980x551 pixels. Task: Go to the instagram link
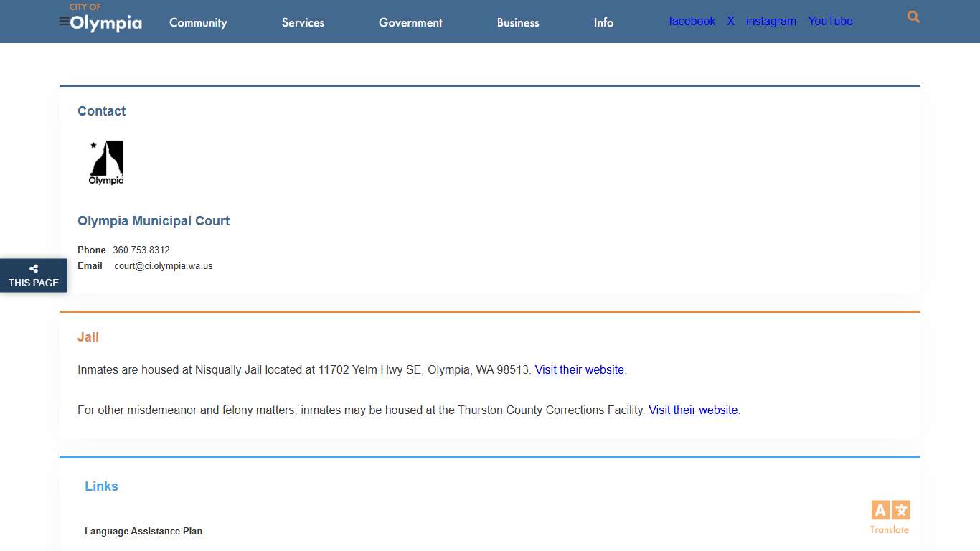click(x=771, y=22)
